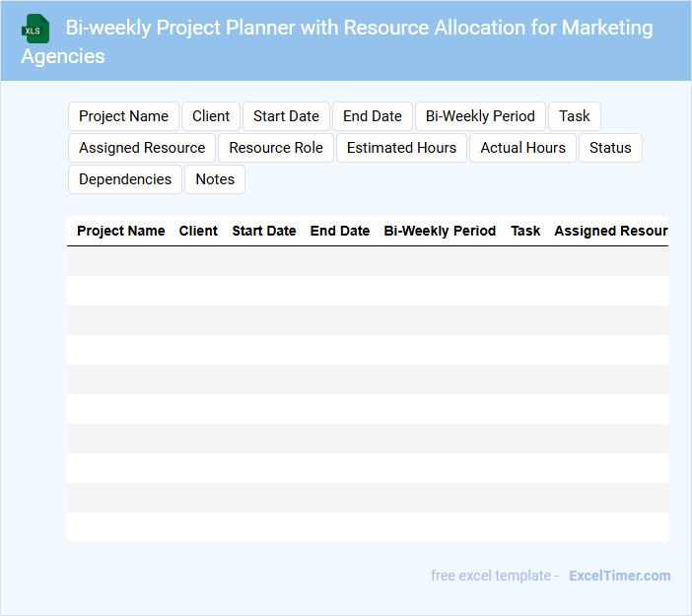Click the Assigned Resource tag

click(x=142, y=148)
